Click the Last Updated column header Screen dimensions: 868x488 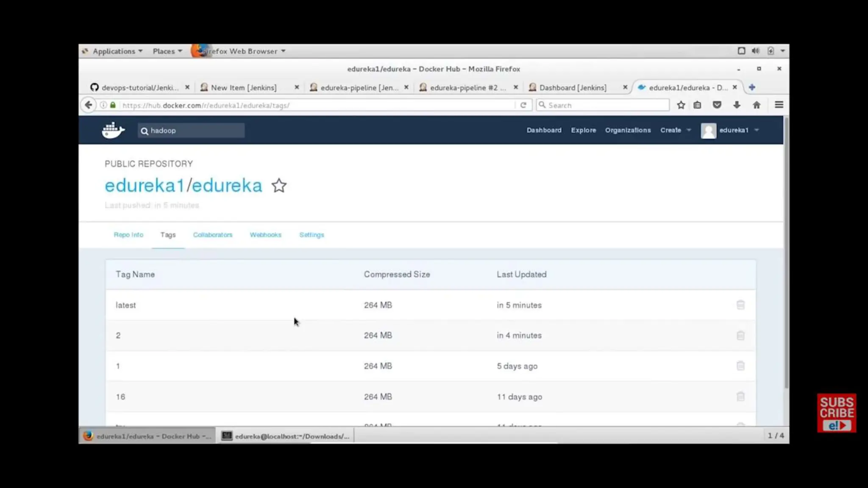(x=521, y=274)
